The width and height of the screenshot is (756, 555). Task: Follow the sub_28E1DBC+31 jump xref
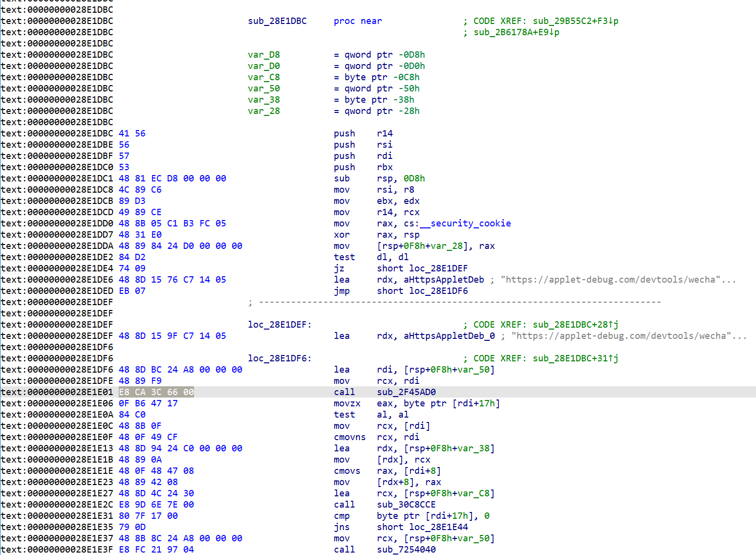coord(575,358)
